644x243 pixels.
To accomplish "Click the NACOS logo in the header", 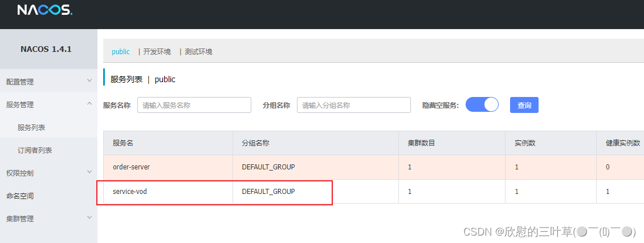I will click(45, 10).
